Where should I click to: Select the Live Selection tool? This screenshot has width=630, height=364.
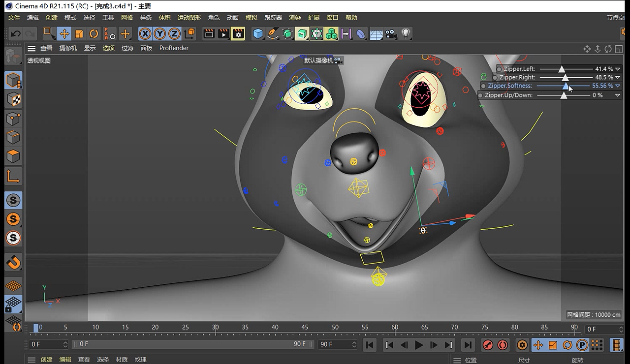pos(49,33)
